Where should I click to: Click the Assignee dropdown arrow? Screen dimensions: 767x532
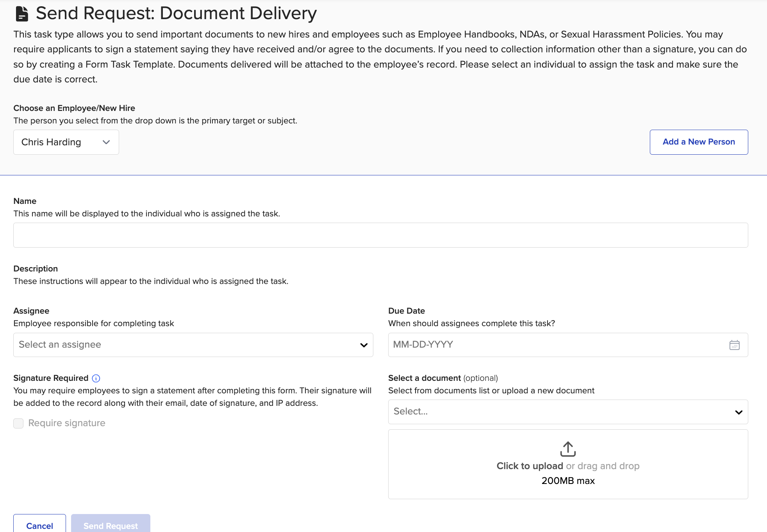pos(364,345)
